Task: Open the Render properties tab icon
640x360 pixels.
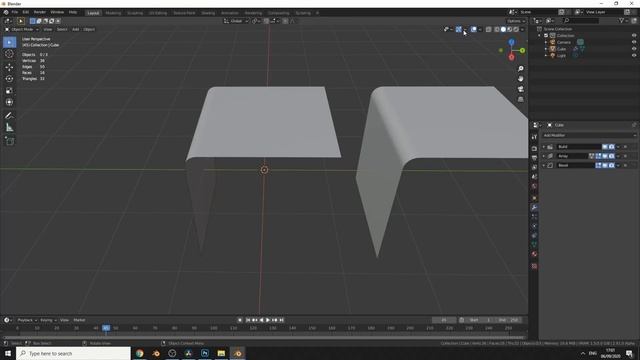Action: 534,148
